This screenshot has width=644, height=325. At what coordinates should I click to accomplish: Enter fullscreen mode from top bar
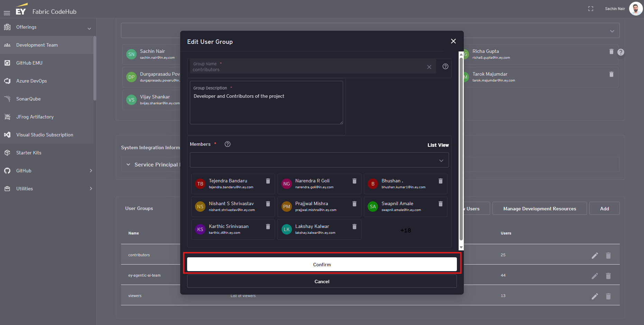(x=590, y=9)
